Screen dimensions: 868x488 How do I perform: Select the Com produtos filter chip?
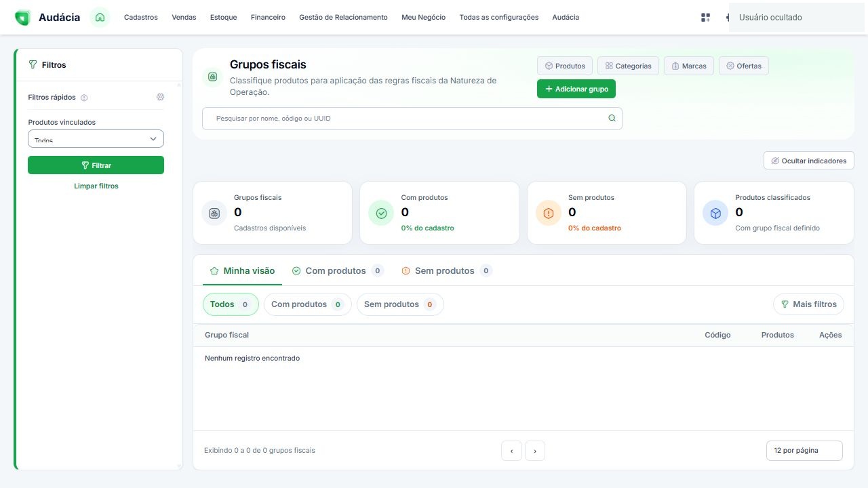pyautogui.click(x=308, y=304)
